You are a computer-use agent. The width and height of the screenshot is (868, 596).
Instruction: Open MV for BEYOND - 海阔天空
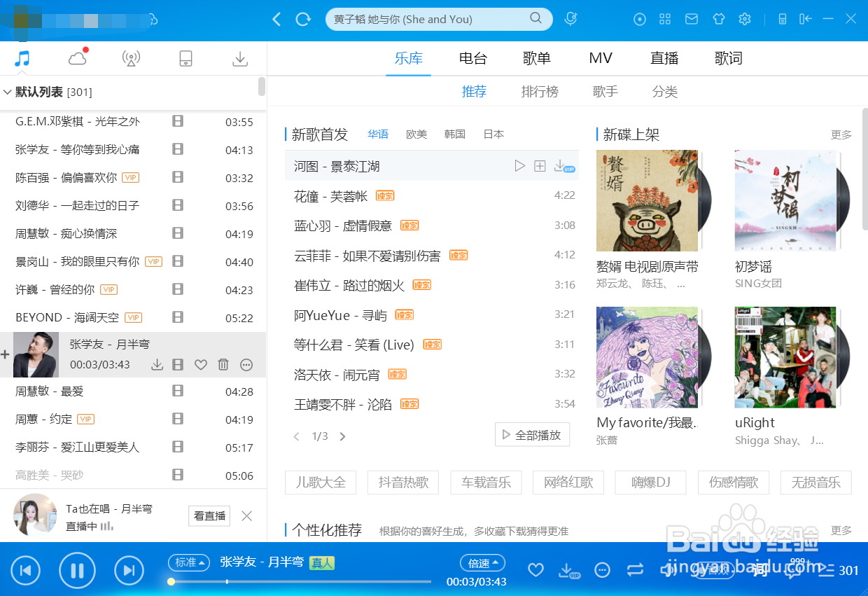pyautogui.click(x=178, y=317)
